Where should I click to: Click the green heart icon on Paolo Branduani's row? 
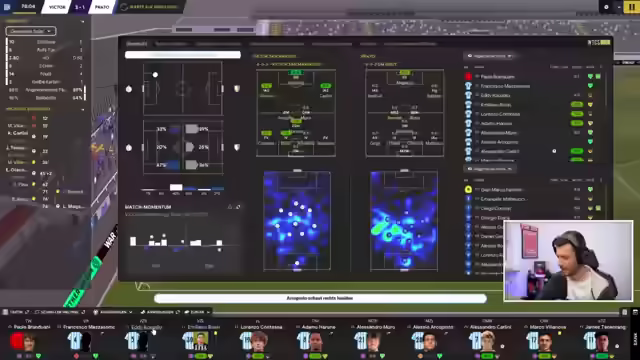tap(590, 76)
